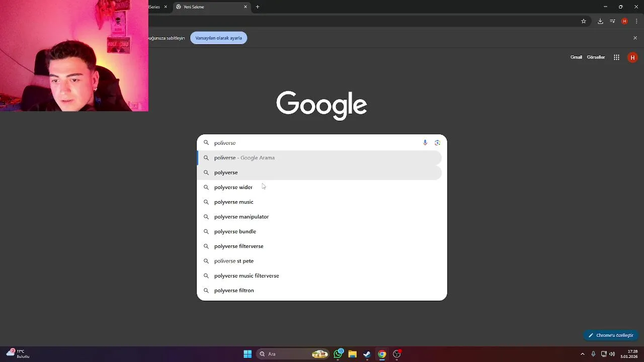Open Chrome three-dot menu
The width and height of the screenshot is (644, 362).
[636, 21]
